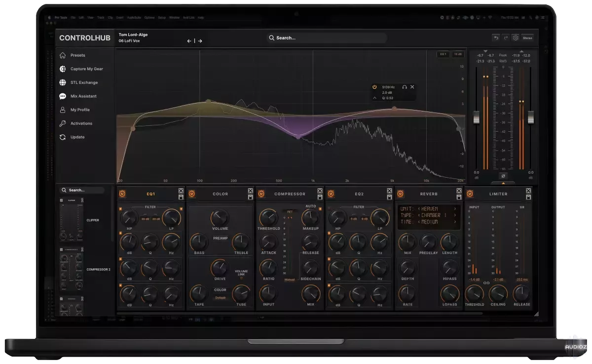Click the CONTROLHUB logo button
Image resolution: width=592 pixels, height=364 pixels.
[85, 38]
